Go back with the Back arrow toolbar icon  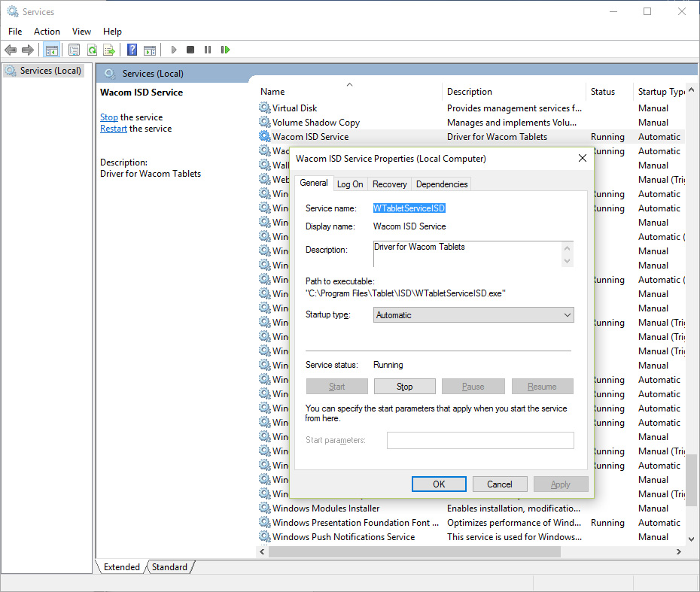tap(11, 50)
